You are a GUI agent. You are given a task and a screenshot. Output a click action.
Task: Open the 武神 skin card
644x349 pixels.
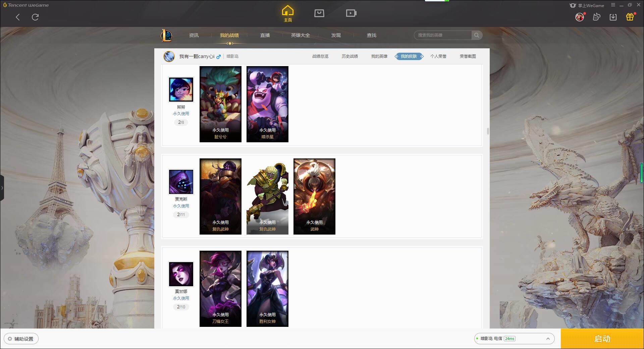click(x=314, y=196)
